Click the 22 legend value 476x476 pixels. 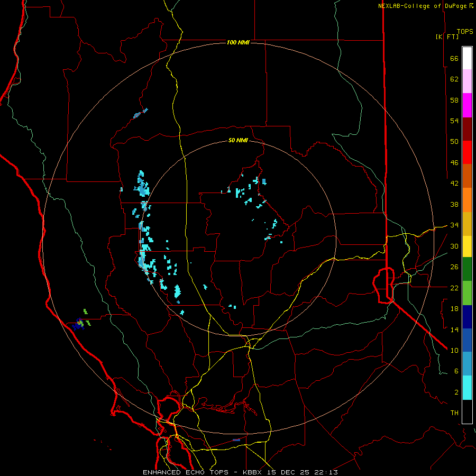454,288
